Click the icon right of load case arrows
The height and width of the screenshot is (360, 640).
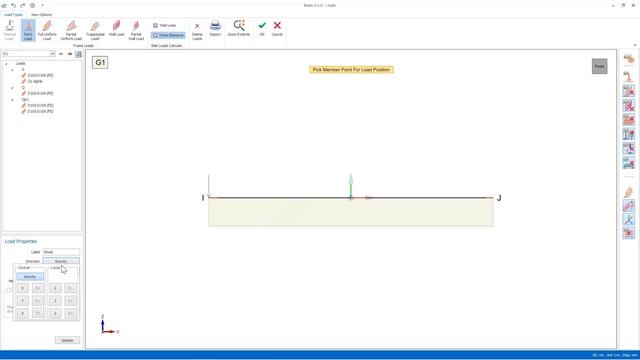point(79,54)
